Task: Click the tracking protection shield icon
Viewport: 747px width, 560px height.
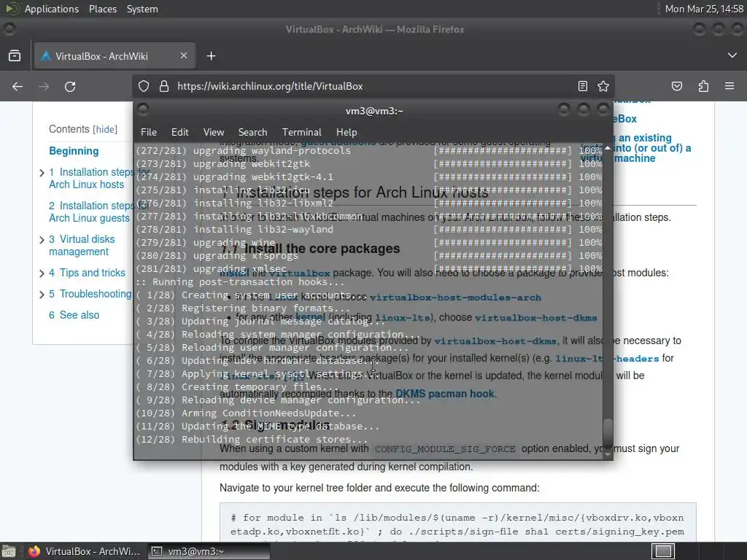Action: tap(144, 86)
